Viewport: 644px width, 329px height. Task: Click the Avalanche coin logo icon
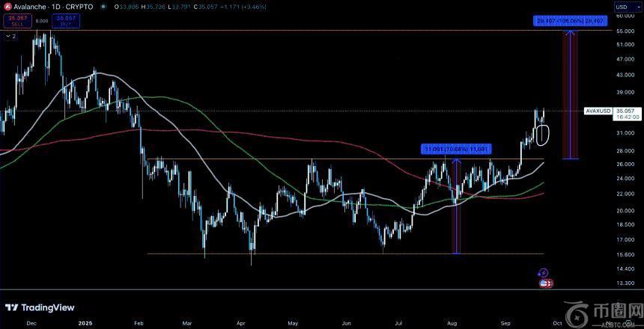point(6,6)
